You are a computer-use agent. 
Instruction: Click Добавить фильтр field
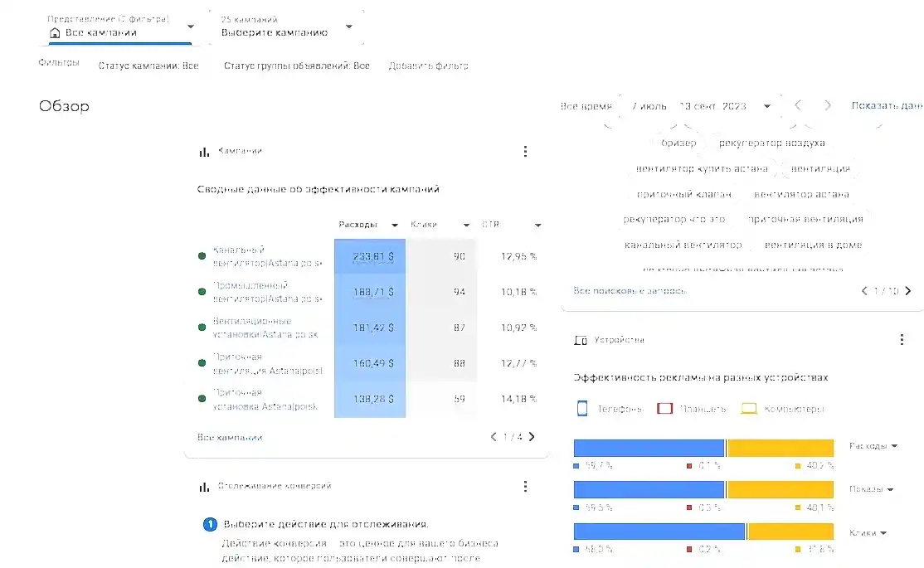(x=428, y=66)
